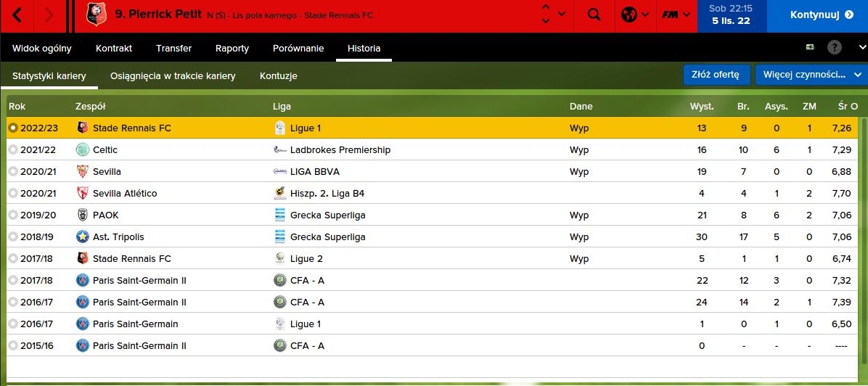Viewport: 868px width, 386px height.
Task: Open the search magnifier icon
Action: 594,15
